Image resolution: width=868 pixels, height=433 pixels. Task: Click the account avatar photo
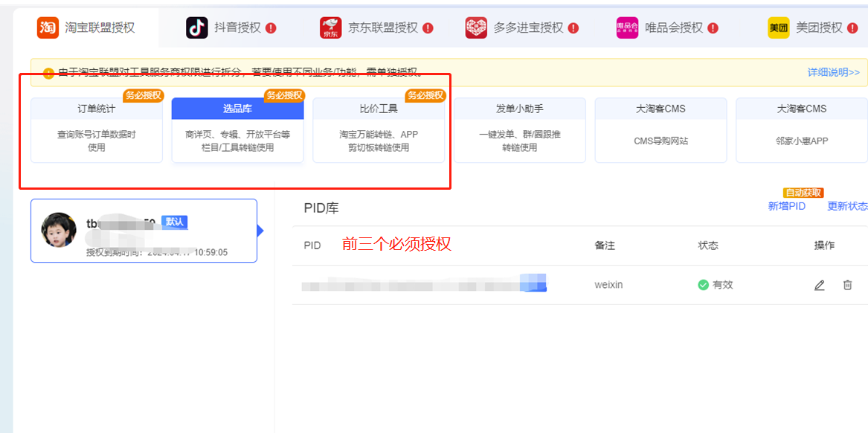click(59, 231)
